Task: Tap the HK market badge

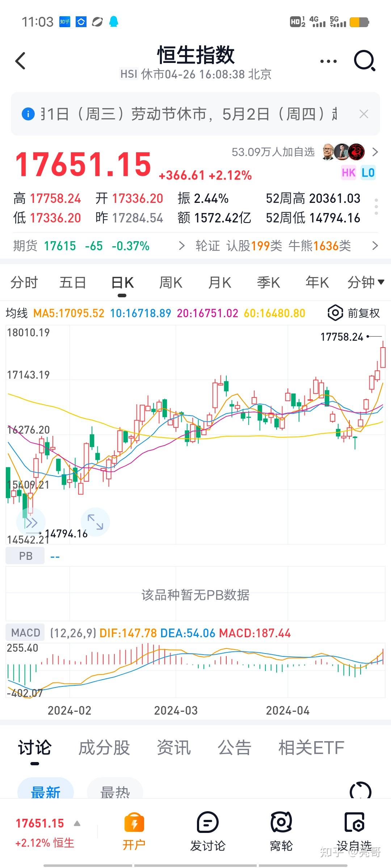Action: [348, 173]
